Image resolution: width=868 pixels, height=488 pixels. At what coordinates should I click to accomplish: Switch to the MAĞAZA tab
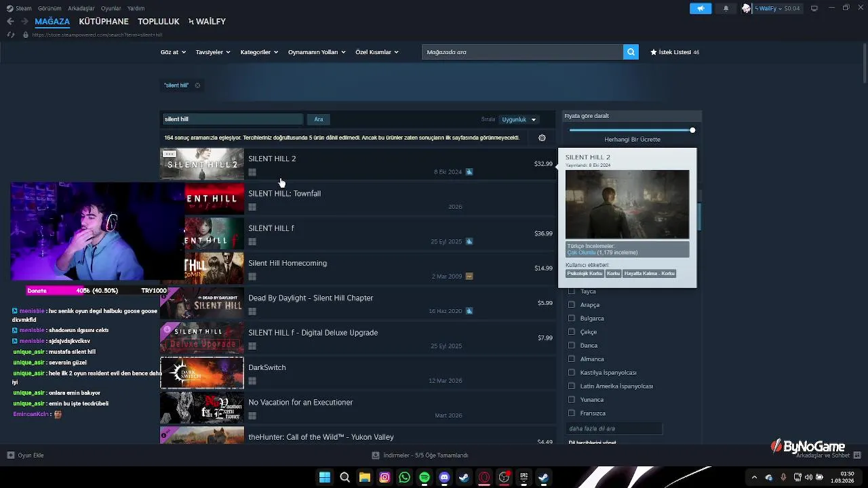tap(52, 22)
